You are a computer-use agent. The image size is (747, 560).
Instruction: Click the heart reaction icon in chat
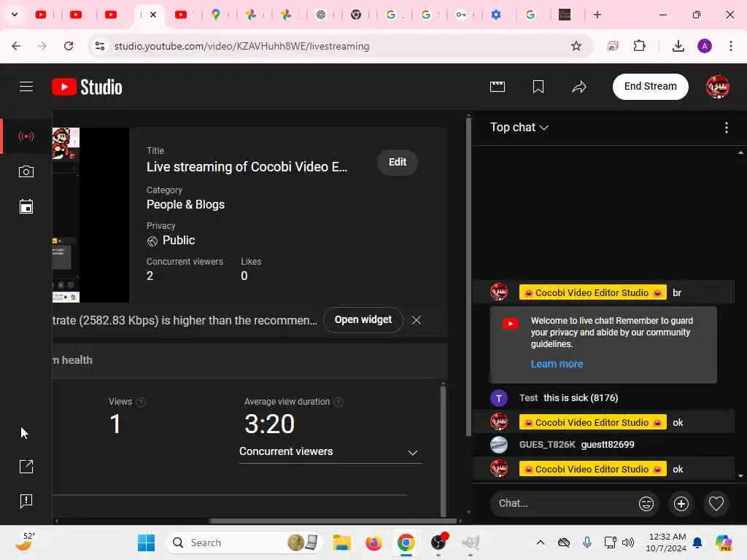(x=716, y=504)
